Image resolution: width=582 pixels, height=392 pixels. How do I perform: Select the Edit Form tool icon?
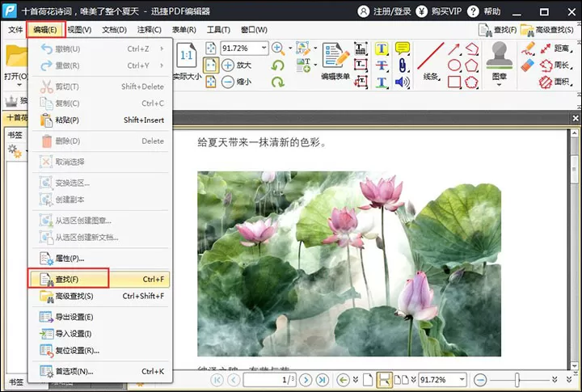[x=335, y=55]
